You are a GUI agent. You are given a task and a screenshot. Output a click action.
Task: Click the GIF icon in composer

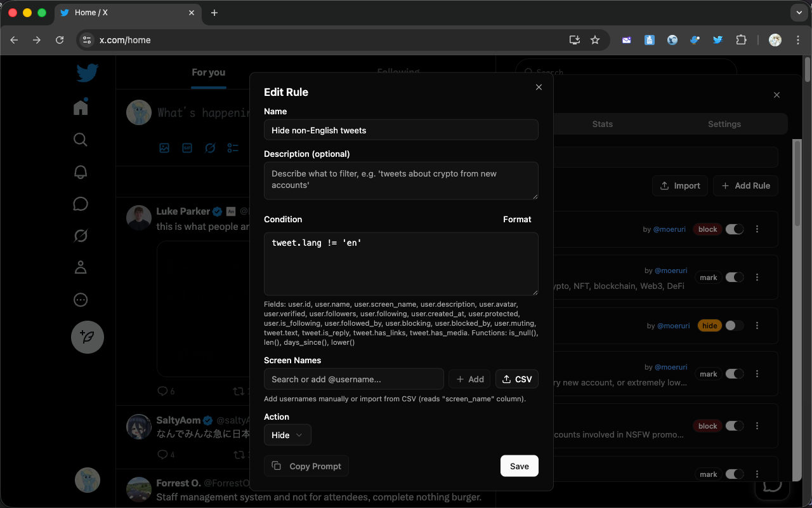(x=187, y=148)
